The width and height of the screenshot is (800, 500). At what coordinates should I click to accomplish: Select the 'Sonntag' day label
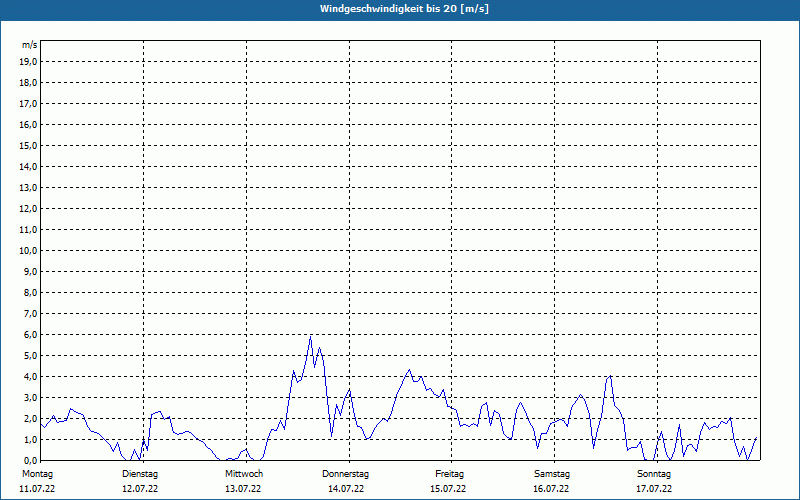654,474
